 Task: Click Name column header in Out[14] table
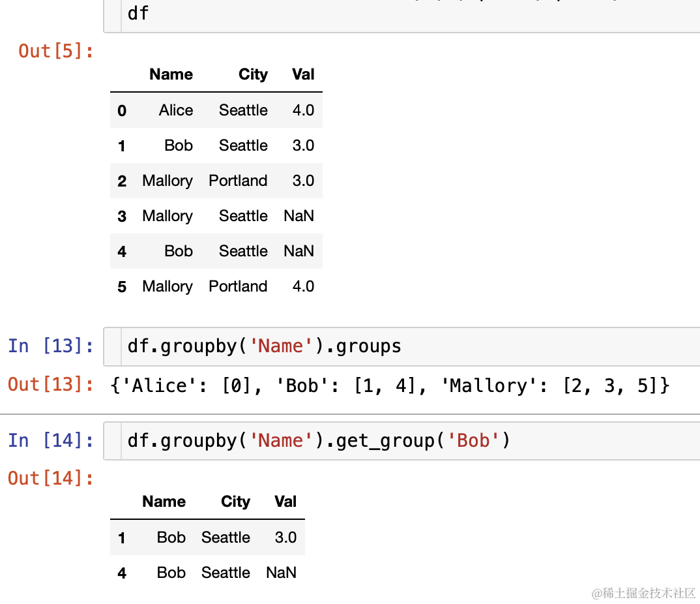[x=164, y=502]
